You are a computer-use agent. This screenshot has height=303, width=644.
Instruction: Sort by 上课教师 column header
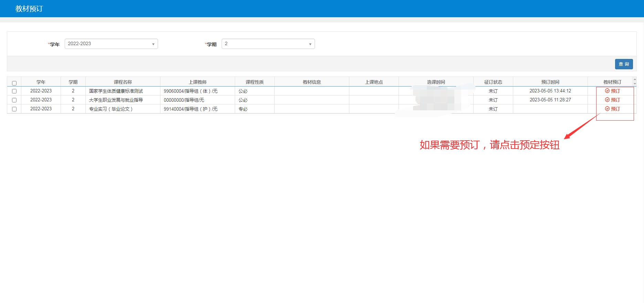(198, 82)
